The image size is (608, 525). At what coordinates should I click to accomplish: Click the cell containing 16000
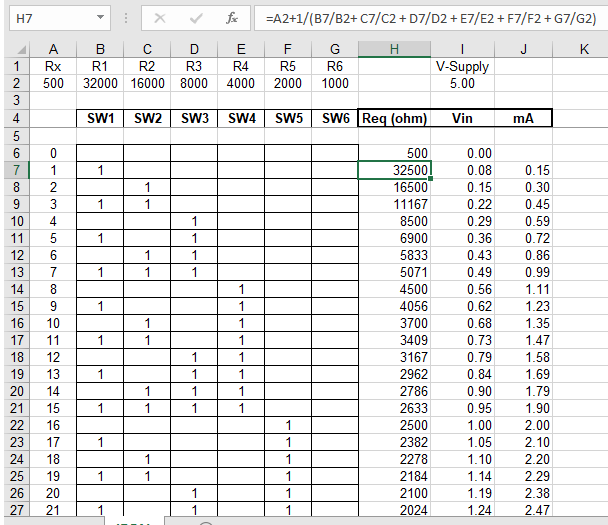click(147, 83)
